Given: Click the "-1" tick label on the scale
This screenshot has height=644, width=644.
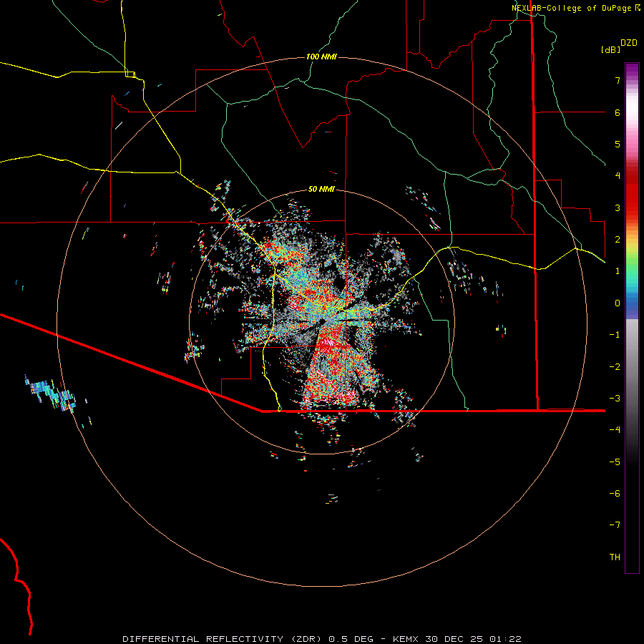Looking at the screenshot, I should tap(615, 335).
